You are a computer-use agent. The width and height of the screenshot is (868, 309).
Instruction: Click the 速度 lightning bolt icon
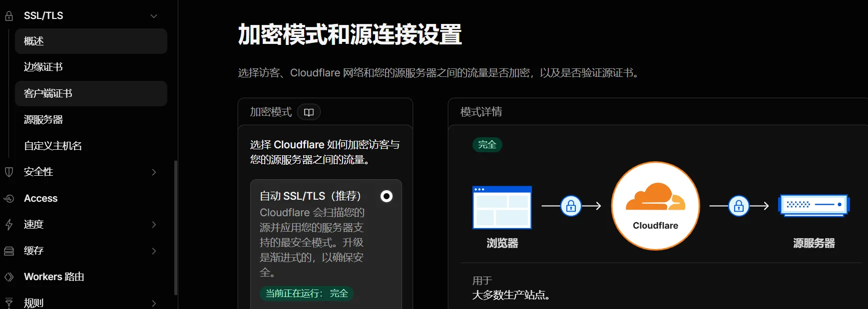click(x=9, y=225)
